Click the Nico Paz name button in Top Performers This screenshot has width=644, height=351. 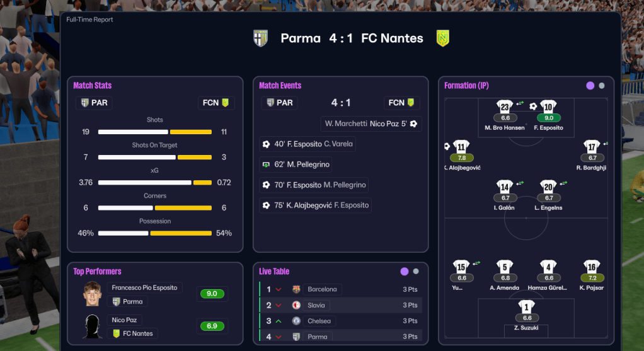[x=125, y=319]
